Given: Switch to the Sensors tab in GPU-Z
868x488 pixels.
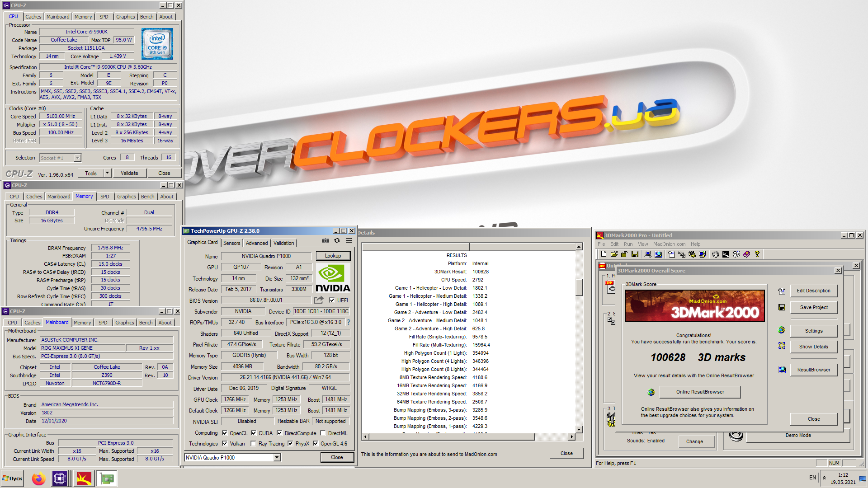Looking at the screenshot, I should [x=231, y=243].
